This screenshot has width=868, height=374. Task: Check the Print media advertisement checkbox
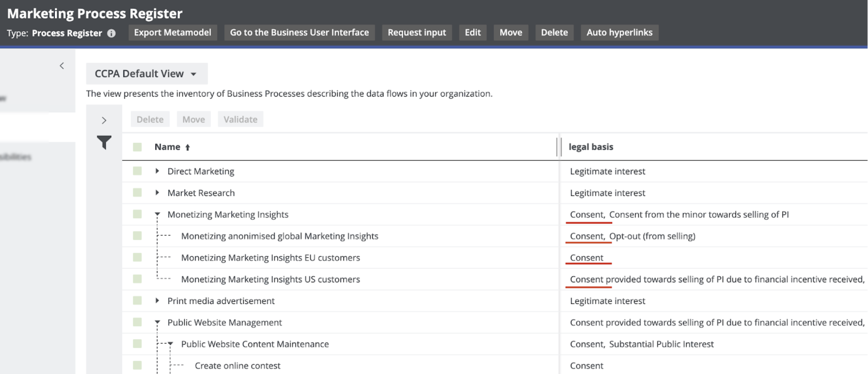click(x=137, y=300)
